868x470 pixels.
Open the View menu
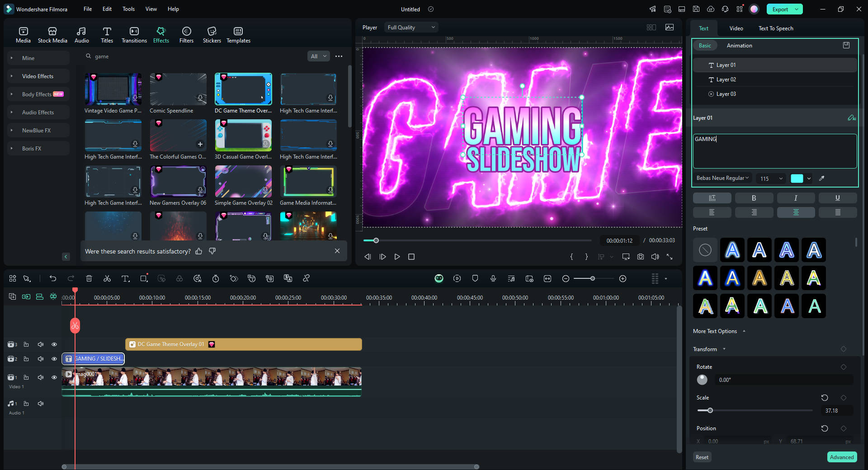tap(151, 9)
